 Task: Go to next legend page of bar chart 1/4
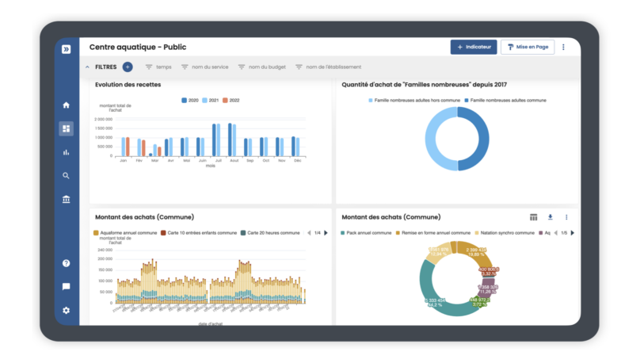[326, 233]
